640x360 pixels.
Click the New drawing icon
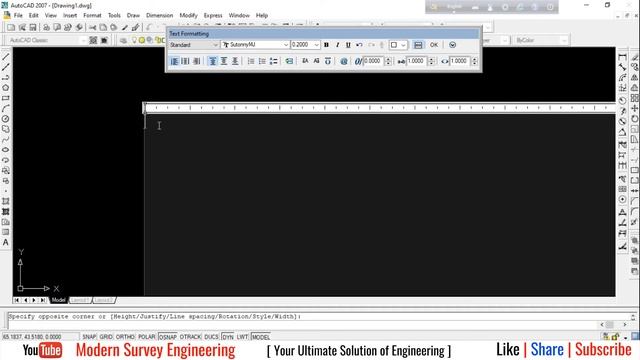(x=11, y=27)
